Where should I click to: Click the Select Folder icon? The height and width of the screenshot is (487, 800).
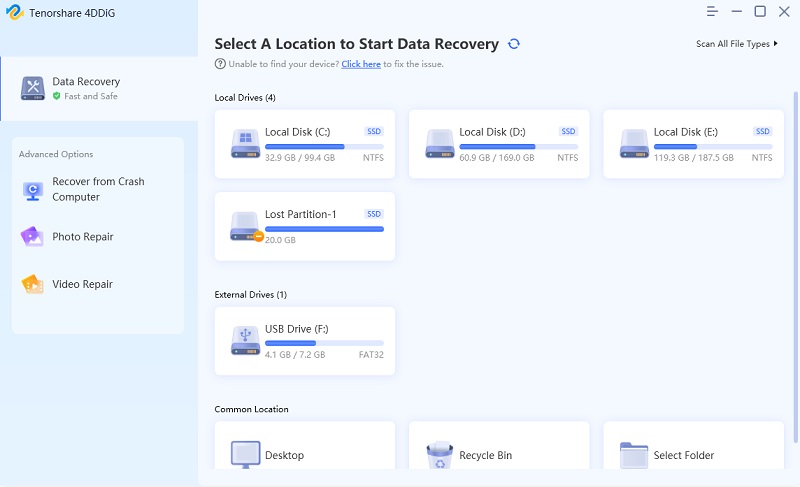coord(634,455)
